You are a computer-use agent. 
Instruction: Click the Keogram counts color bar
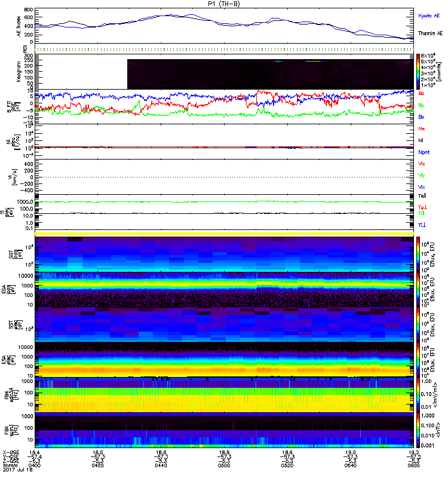pyautogui.click(x=418, y=72)
